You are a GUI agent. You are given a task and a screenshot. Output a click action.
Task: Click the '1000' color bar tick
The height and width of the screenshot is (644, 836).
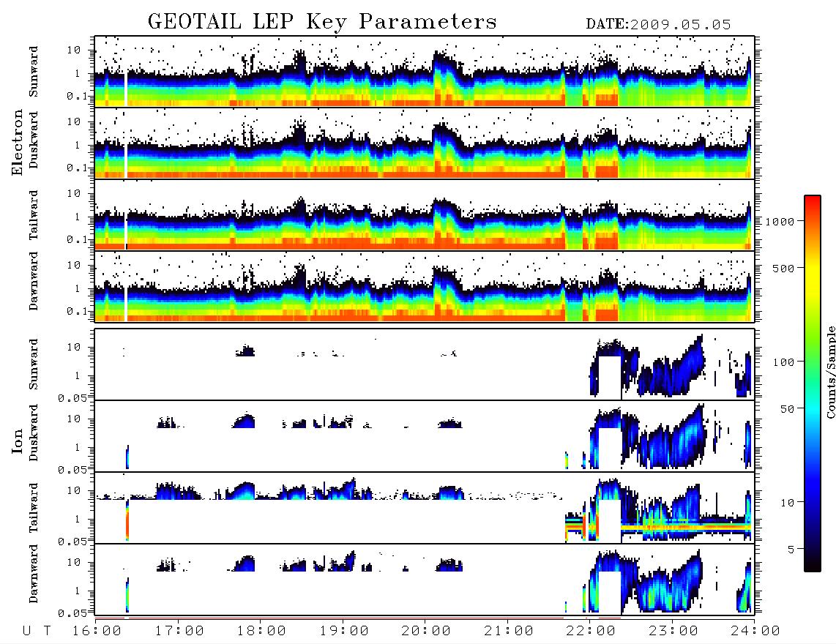(780, 222)
